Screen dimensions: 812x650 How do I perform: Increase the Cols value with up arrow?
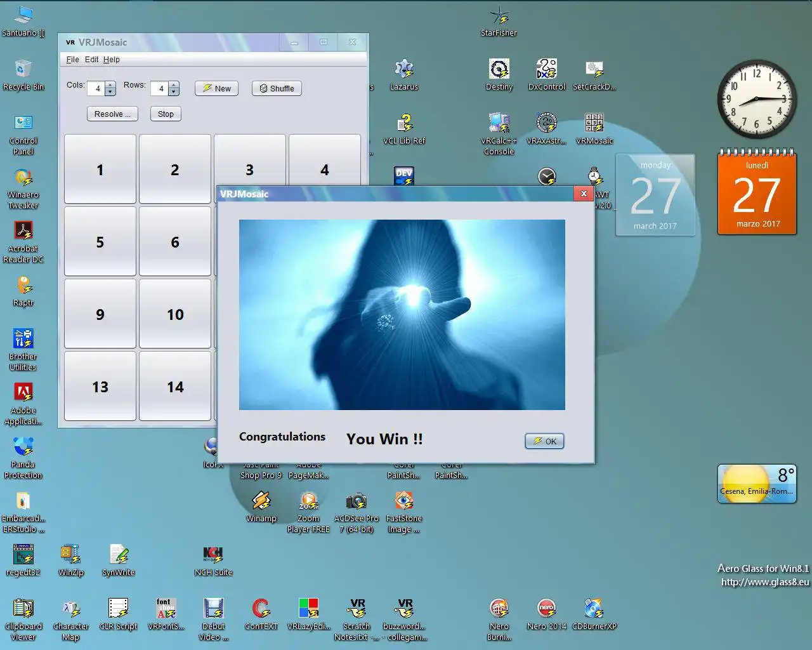click(110, 85)
